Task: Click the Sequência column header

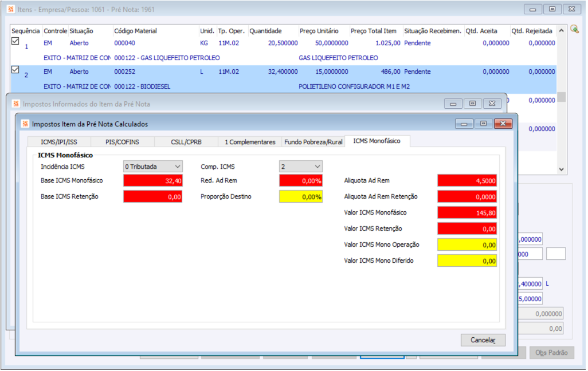Action: pos(25,31)
